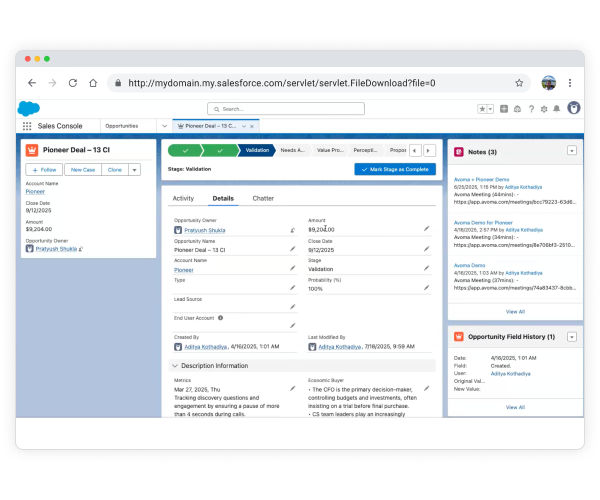Expand the Opportunities navigation dropdown chevron
The width and height of the screenshot is (600, 500).
165,126
